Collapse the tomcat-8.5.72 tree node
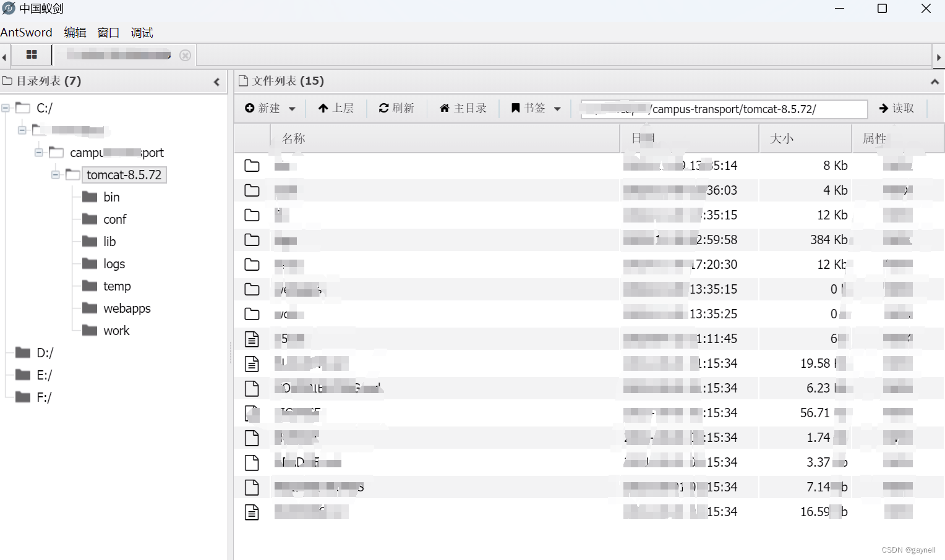The image size is (945, 560). click(x=56, y=174)
